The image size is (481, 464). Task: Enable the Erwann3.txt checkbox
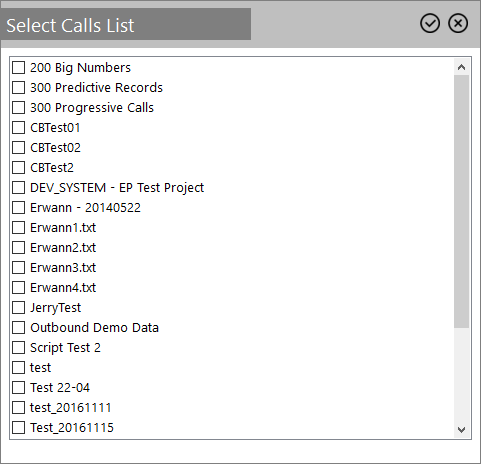[x=18, y=267]
